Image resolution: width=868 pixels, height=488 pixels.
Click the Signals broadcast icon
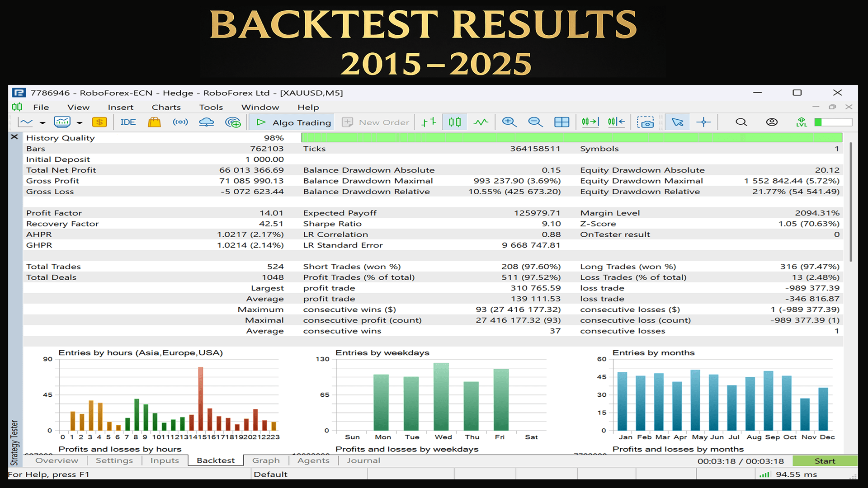(x=180, y=122)
